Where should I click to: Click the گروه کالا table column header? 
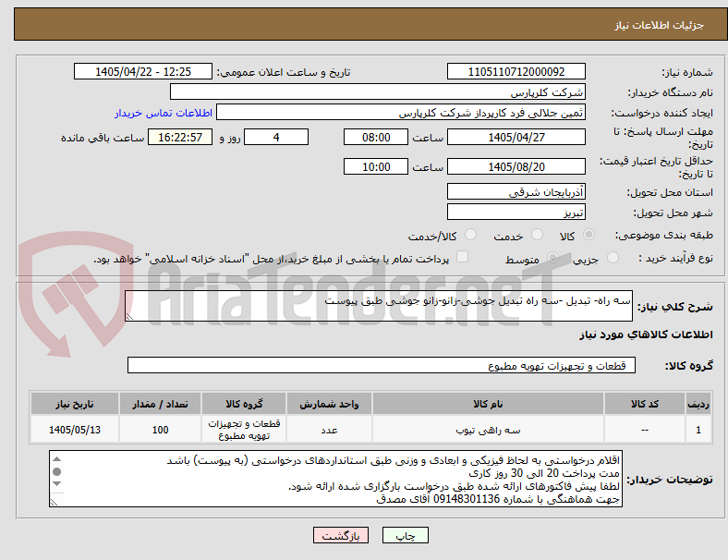pos(244,404)
